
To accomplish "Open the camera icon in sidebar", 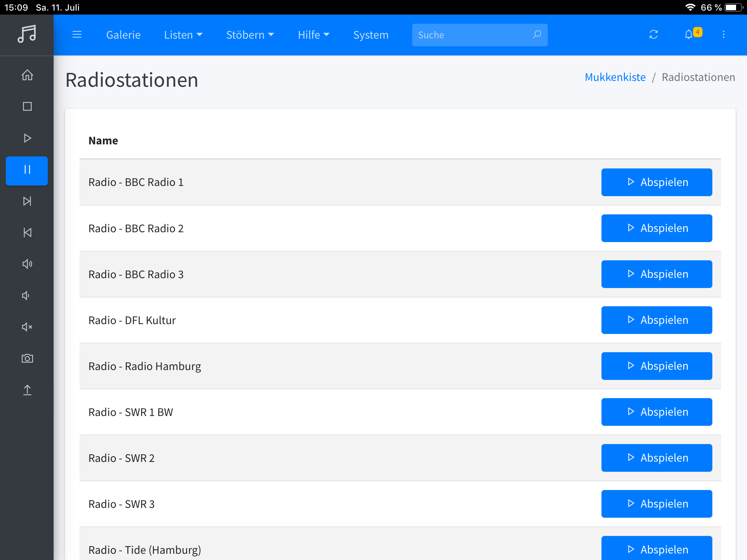I will (27, 359).
